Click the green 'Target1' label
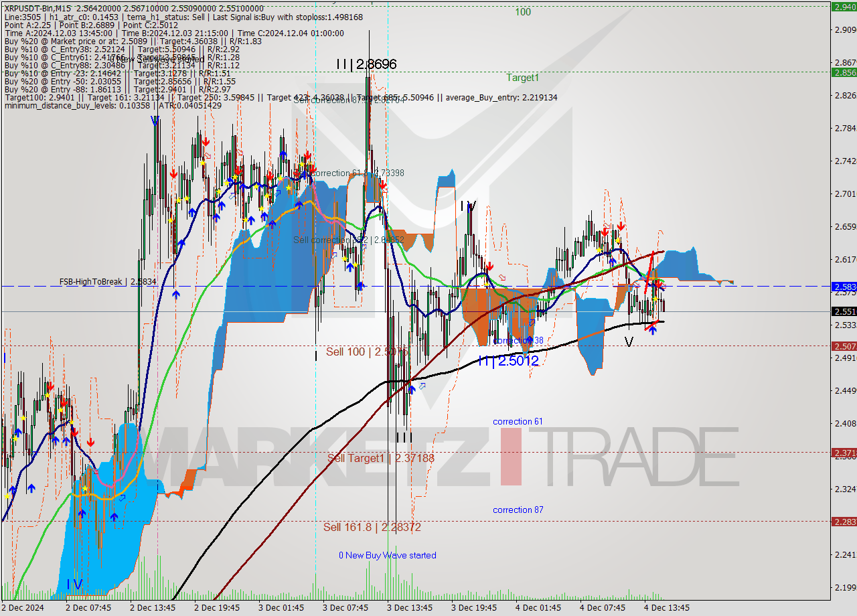857x616 pixels. [x=522, y=78]
